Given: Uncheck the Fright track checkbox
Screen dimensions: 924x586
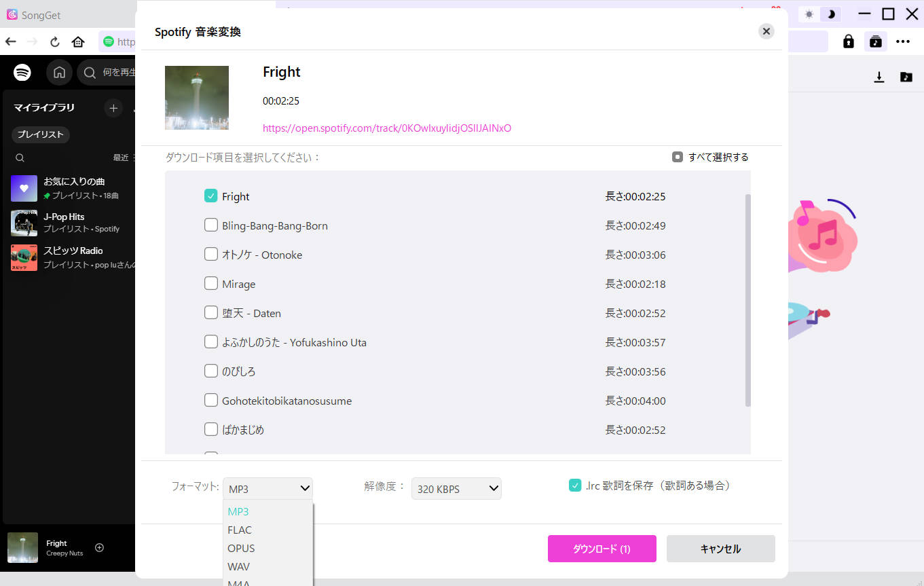Looking at the screenshot, I should 210,195.
